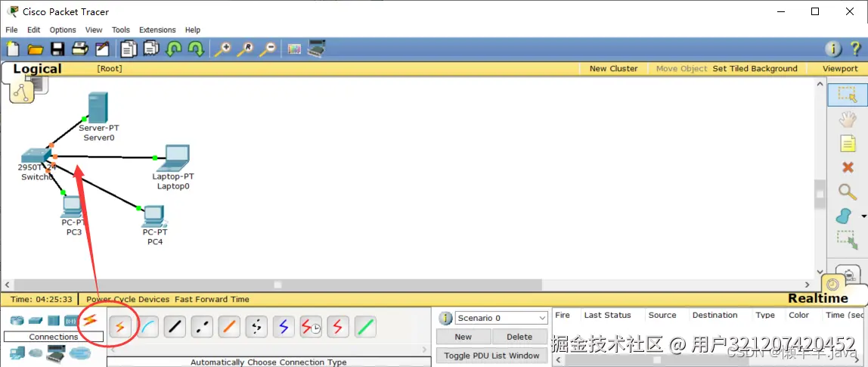The width and height of the screenshot is (868, 367).
Task: Click Set Tiled Background
Action: (755, 69)
